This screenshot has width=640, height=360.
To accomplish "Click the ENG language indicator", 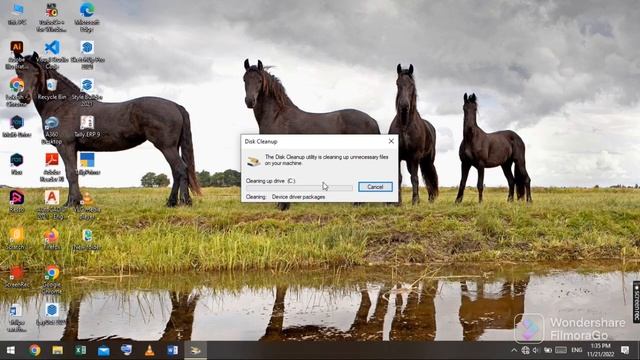I will tap(577, 350).
